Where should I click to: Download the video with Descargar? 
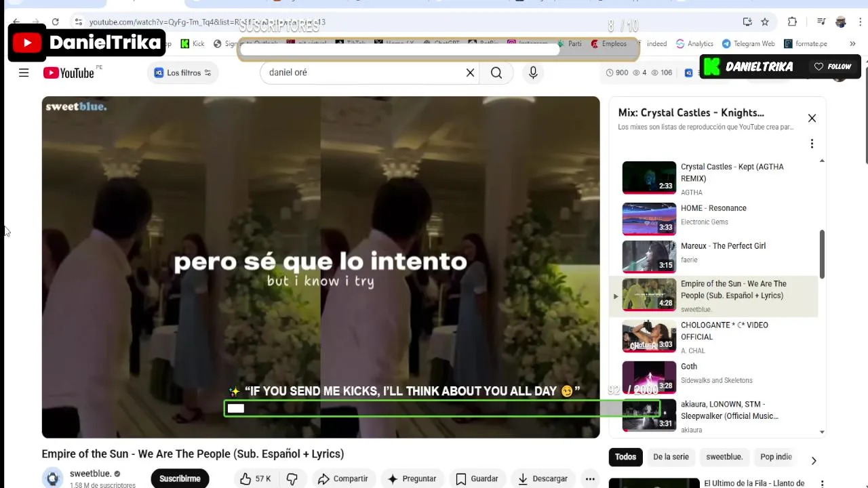tap(542, 479)
